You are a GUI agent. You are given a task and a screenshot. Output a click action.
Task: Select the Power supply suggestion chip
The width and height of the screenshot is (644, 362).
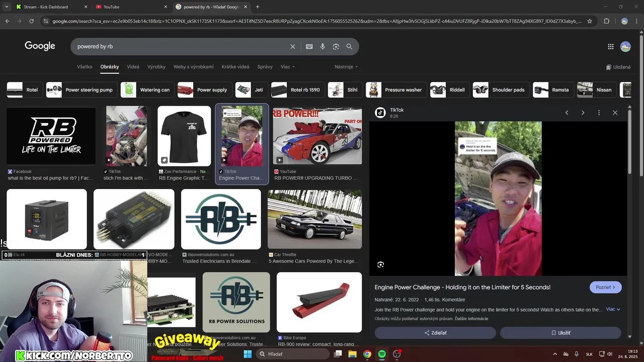point(204,90)
